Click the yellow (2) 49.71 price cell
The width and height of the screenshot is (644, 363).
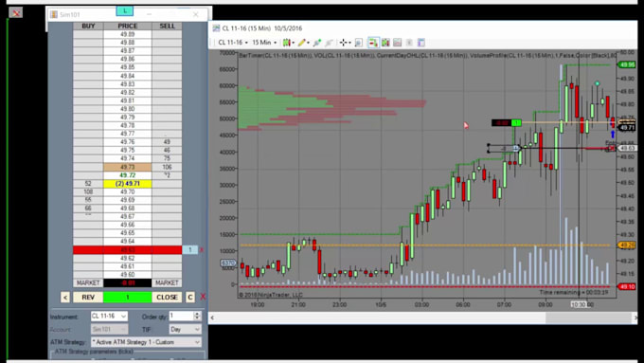click(x=127, y=184)
